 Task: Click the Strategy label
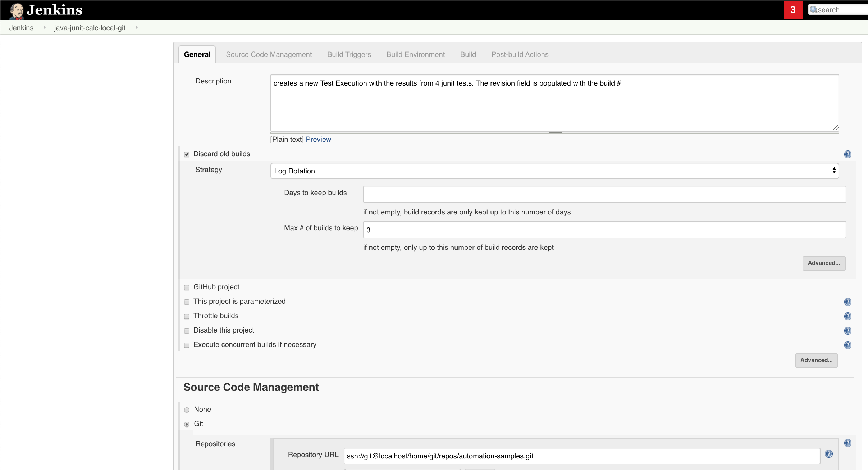[209, 170]
